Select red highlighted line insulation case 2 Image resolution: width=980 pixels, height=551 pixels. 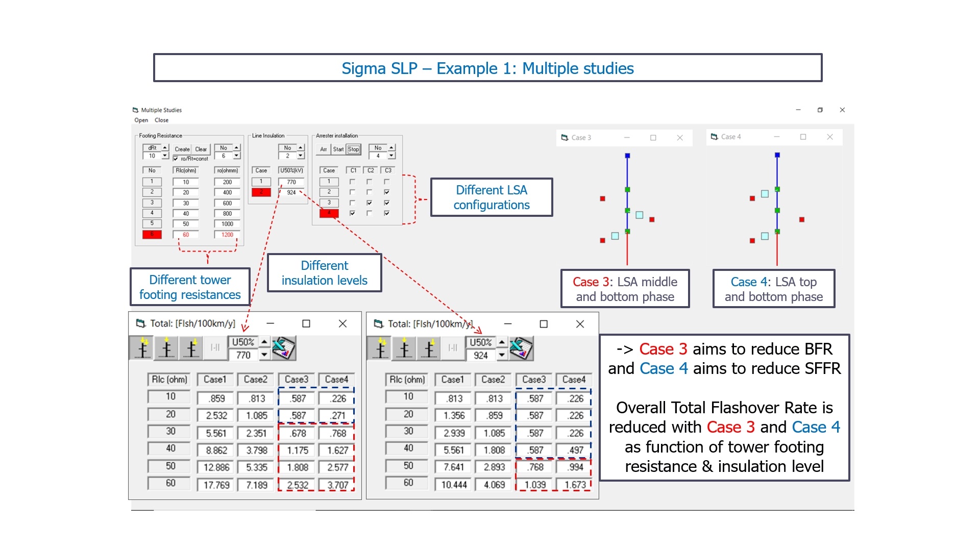point(261,192)
